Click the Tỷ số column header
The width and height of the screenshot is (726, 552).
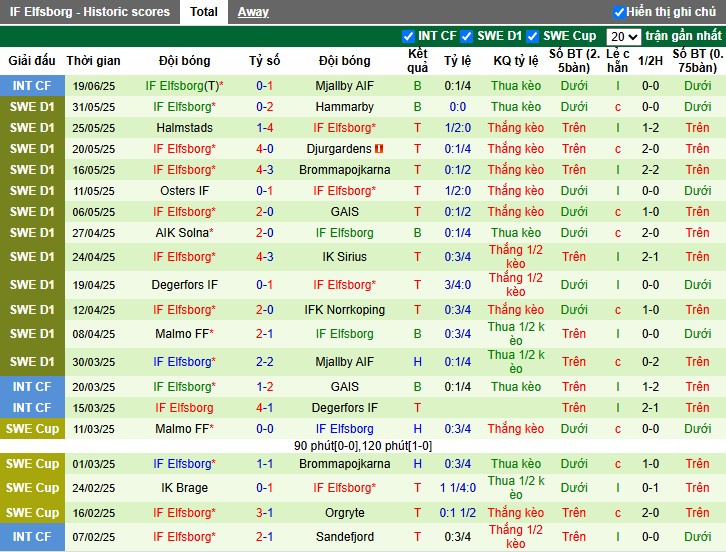[264, 61]
